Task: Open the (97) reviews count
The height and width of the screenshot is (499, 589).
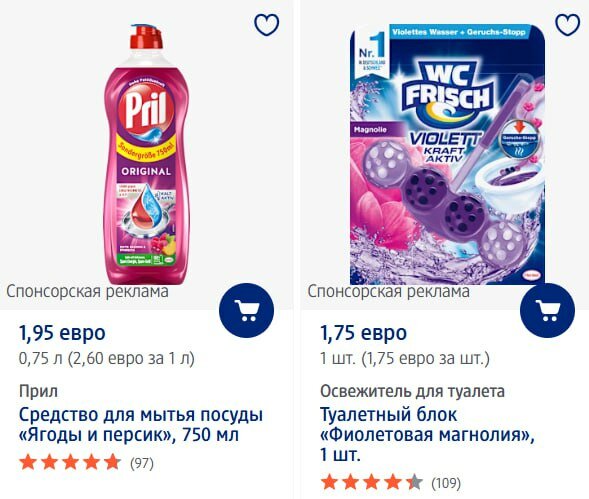Action: 142,463
